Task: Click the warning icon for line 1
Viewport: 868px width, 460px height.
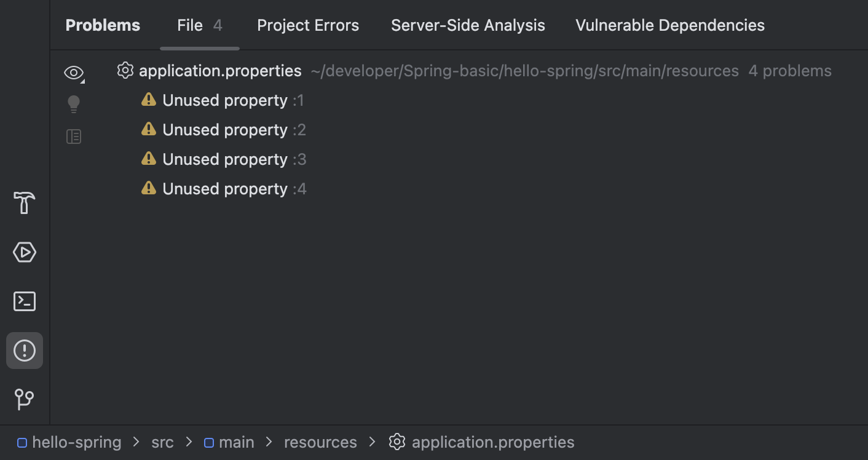Action: [x=149, y=100]
